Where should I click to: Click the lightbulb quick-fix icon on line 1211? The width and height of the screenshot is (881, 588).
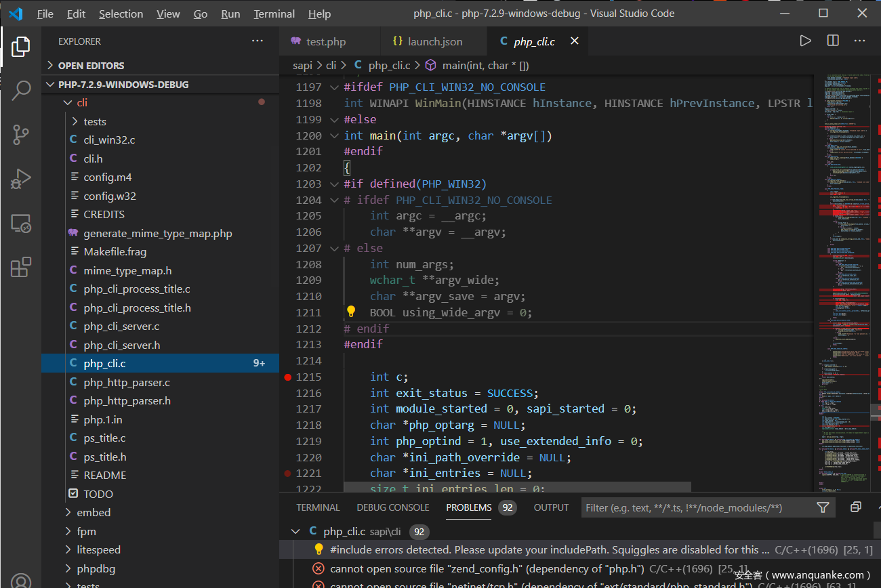coord(351,312)
